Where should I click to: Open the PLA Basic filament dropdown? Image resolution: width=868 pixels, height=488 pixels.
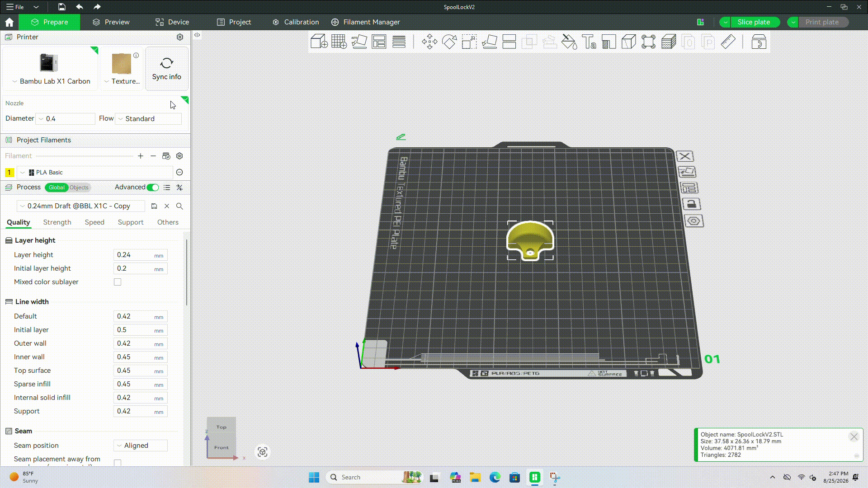[x=95, y=172]
